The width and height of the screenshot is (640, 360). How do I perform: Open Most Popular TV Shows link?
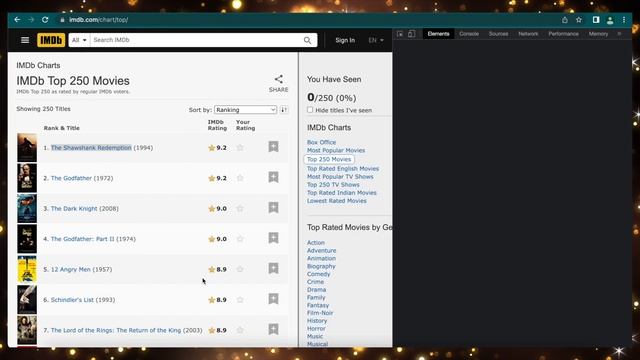tap(340, 177)
